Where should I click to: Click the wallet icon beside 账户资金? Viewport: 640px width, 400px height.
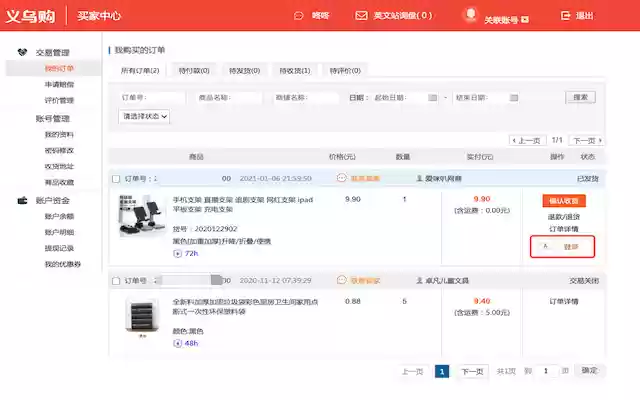[x=22, y=200]
